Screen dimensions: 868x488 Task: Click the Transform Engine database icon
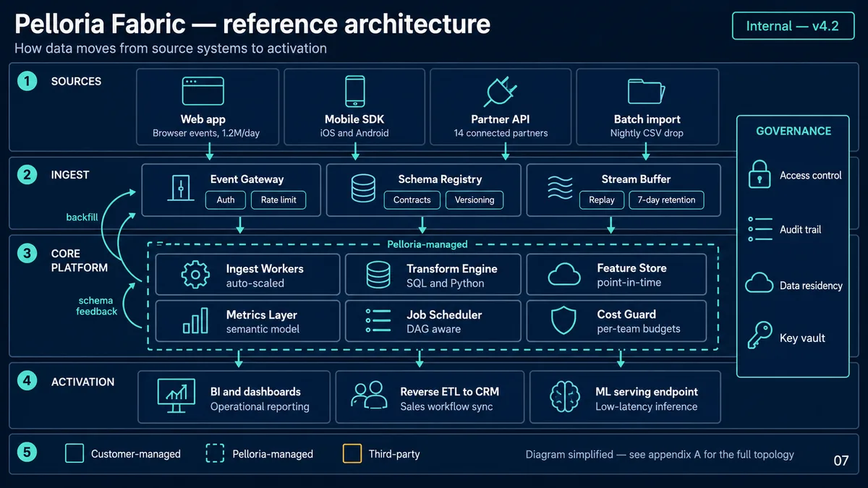378,275
